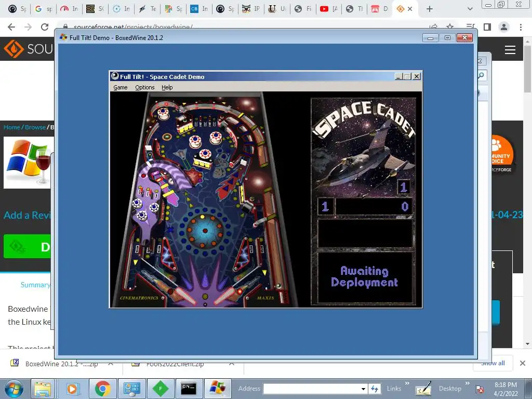
Task: Open options for BoxedWine 20.1.2 download
Action: [x=111, y=364]
